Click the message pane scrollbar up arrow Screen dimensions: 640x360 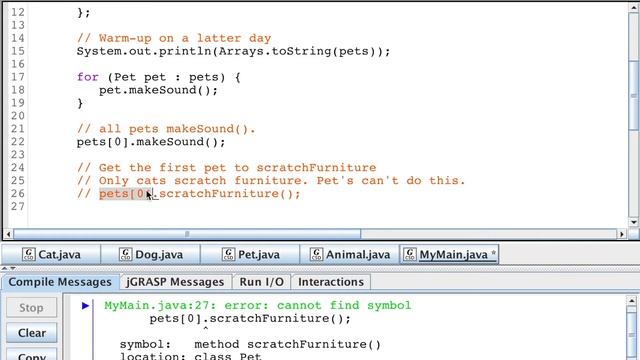631,301
